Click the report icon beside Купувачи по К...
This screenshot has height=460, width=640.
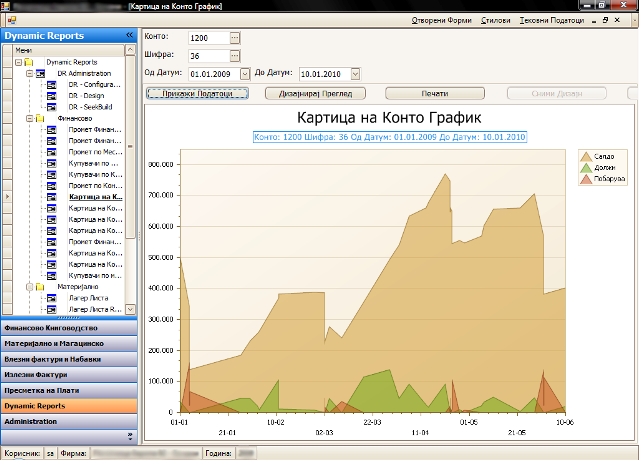pyautogui.click(x=51, y=175)
